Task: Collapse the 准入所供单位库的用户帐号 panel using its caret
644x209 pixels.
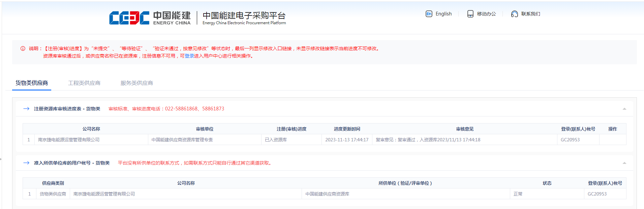Action: tap(624, 163)
